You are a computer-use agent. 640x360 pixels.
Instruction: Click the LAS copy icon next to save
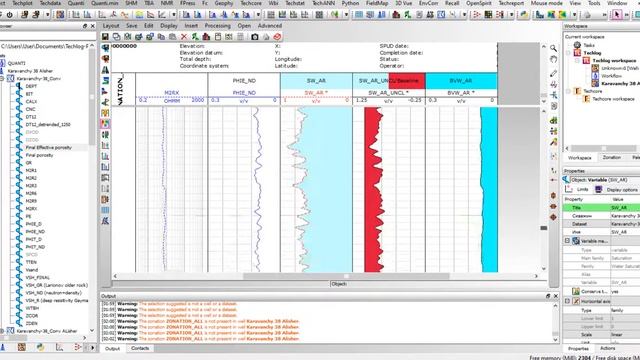[116, 37]
